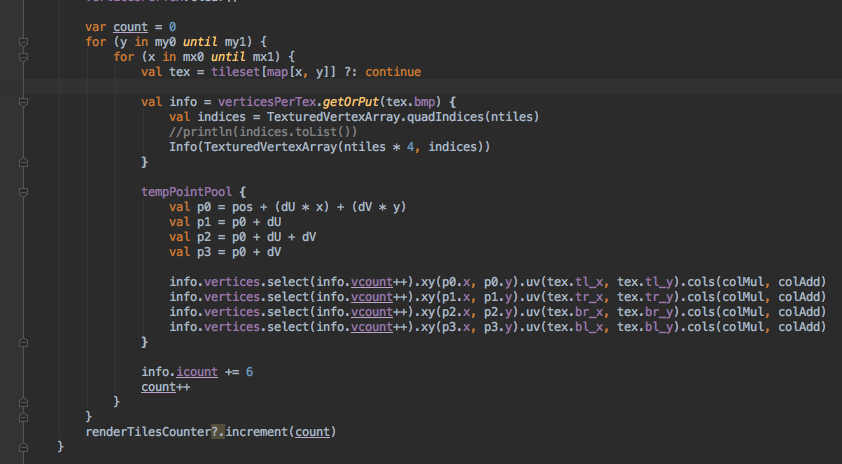
Task: Click the final function closing fold marker
Action: point(23,446)
